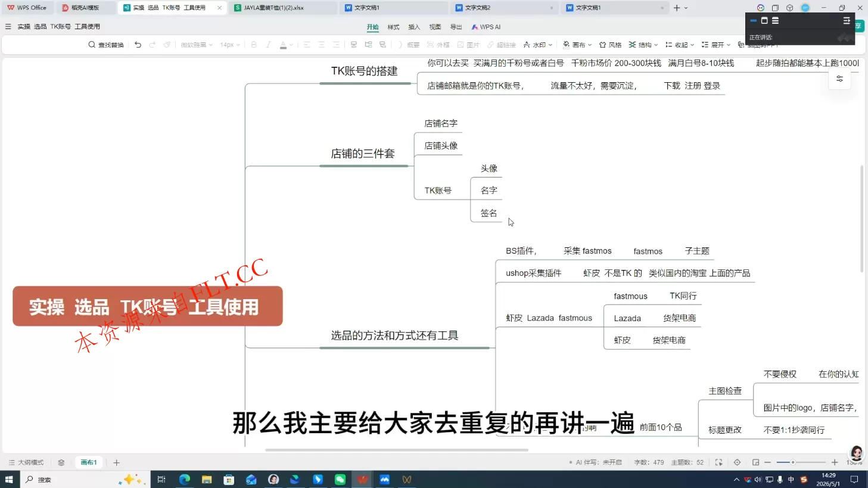
Task: Open the hamburger file menu
Action: pos(8,27)
